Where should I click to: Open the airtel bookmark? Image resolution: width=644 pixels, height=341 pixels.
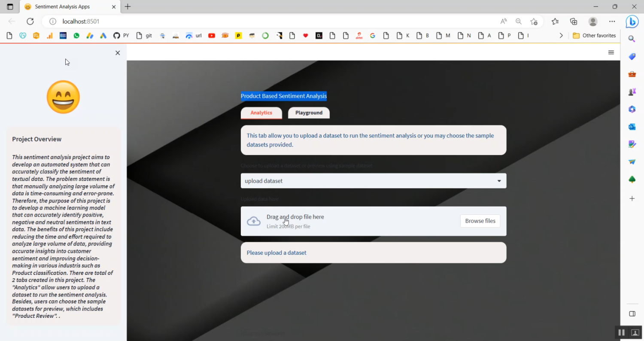[x=359, y=36]
